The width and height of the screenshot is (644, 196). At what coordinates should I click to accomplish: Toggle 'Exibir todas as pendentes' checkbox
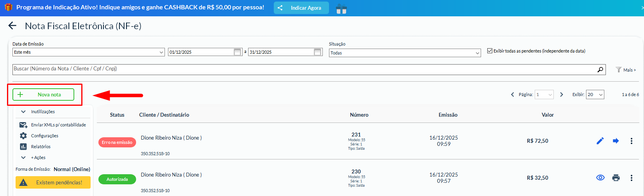tap(490, 51)
